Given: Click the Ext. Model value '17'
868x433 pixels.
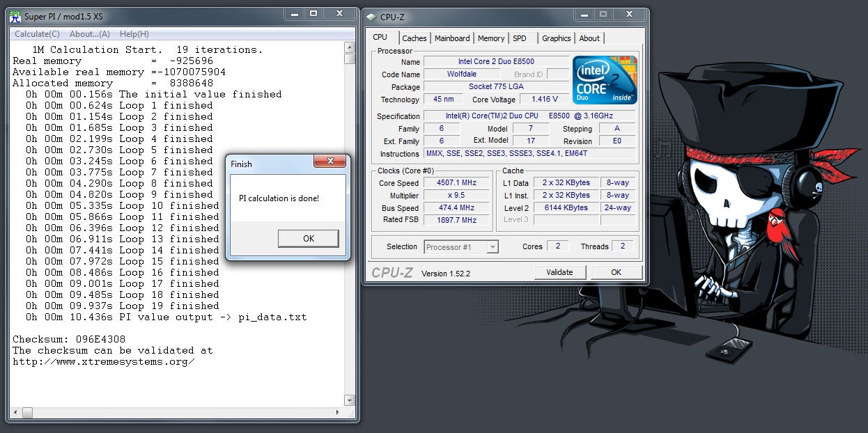Looking at the screenshot, I should (530, 141).
